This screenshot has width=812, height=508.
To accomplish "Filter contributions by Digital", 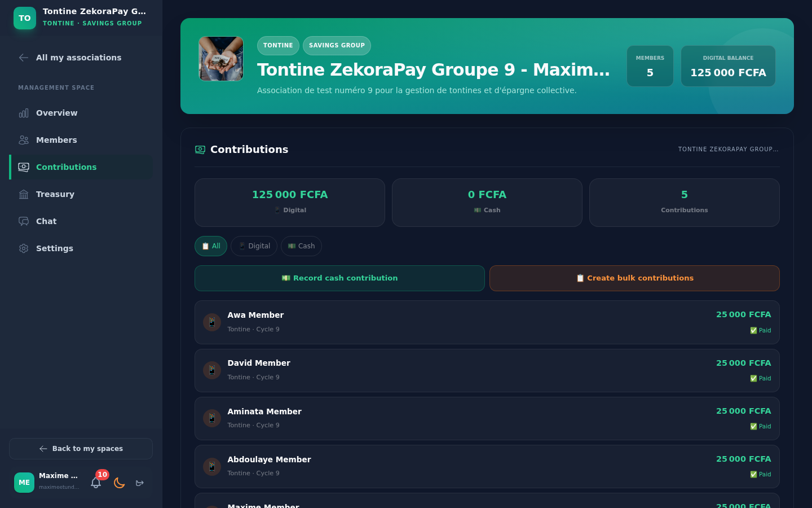I will tap(254, 246).
